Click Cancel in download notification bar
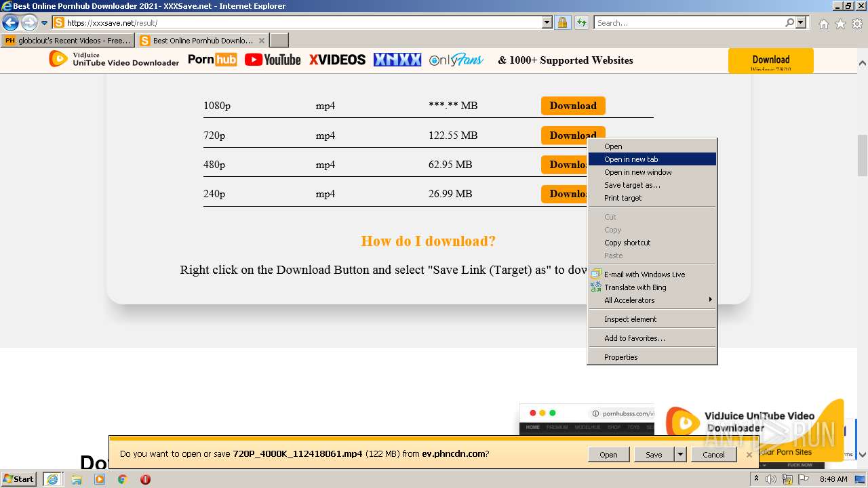This screenshot has height=488, width=868. click(x=713, y=455)
